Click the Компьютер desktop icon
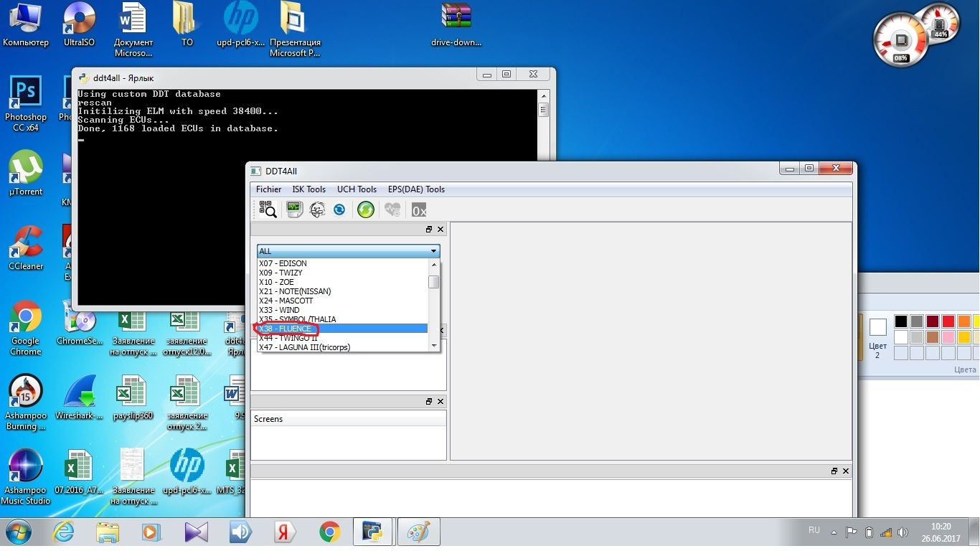 pos(25,25)
